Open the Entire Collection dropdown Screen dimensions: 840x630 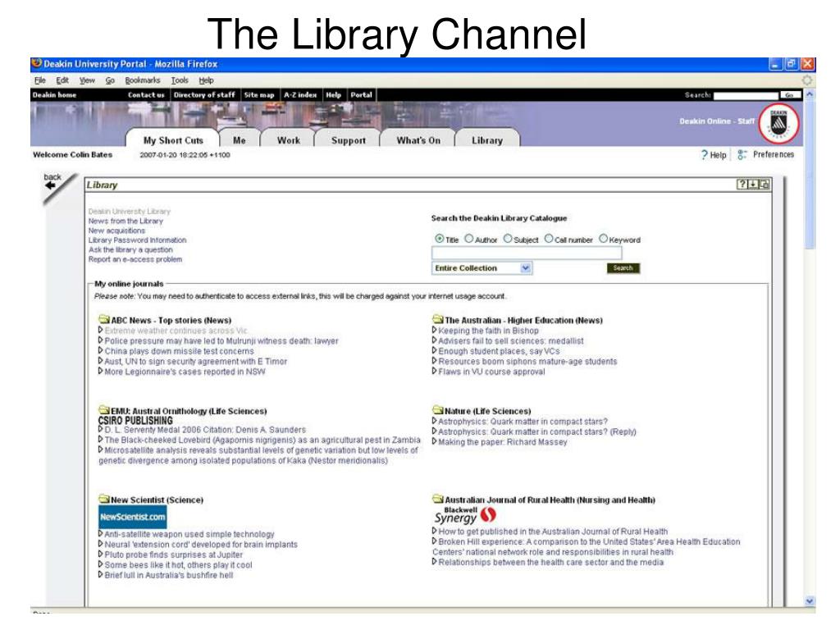pos(482,268)
